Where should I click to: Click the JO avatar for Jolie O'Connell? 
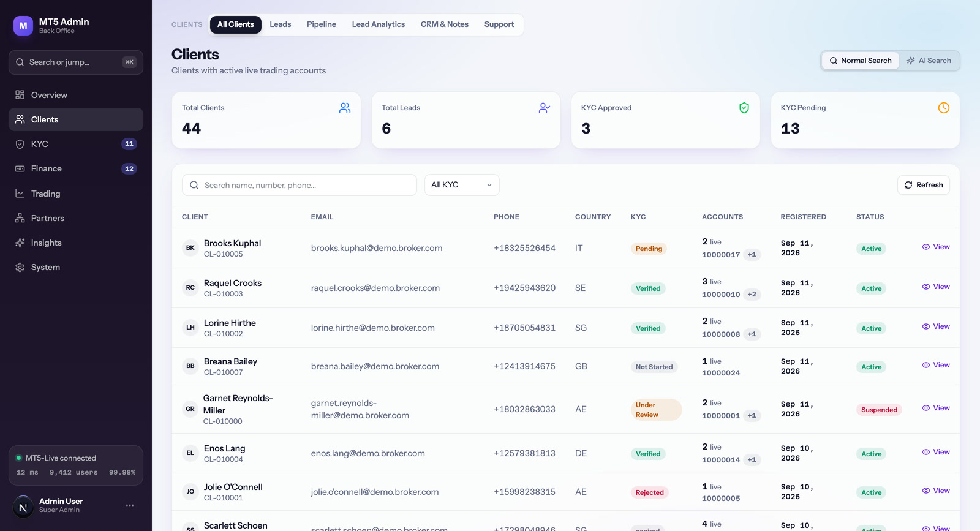pyautogui.click(x=190, y=492)
